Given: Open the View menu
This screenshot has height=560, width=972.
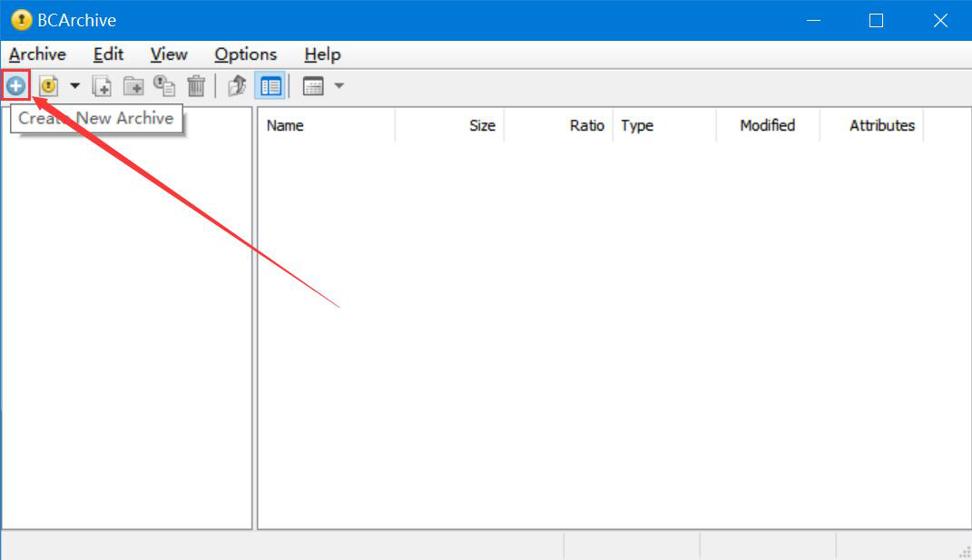Looking at the screenshot, I should (169, 54).
